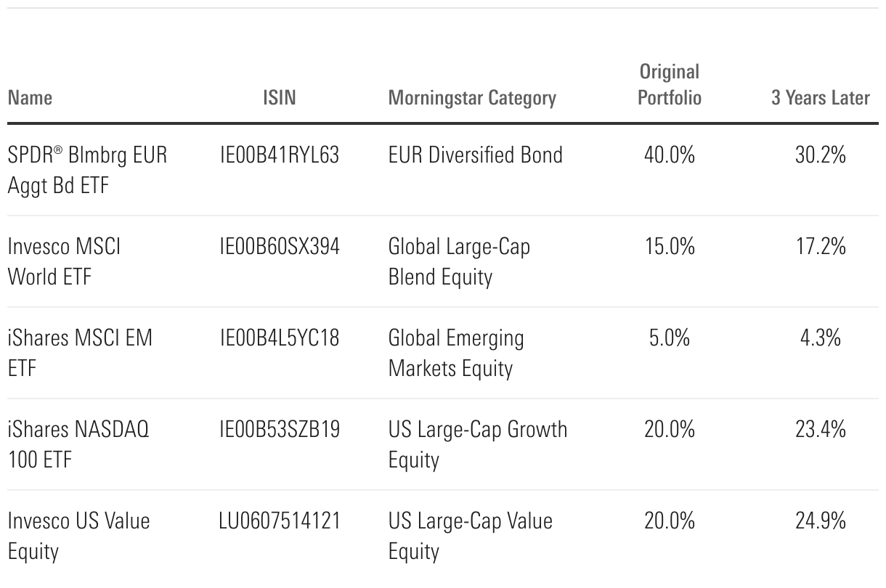This screenshot has height=588, width=886.
Task: Open the Invesco MSCI World ETF name
Action: [x=65, y=261]
